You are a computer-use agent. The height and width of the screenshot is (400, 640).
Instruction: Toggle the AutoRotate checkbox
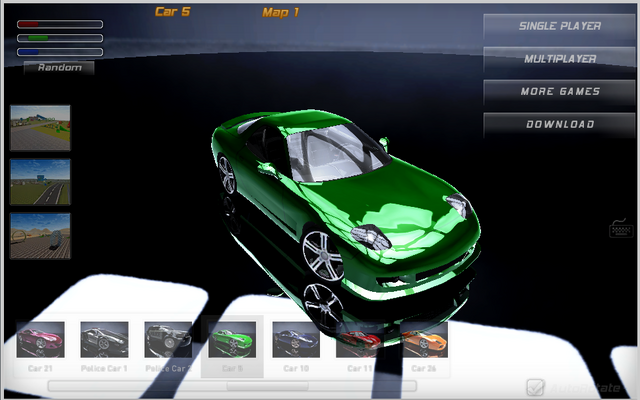point(535,387)
